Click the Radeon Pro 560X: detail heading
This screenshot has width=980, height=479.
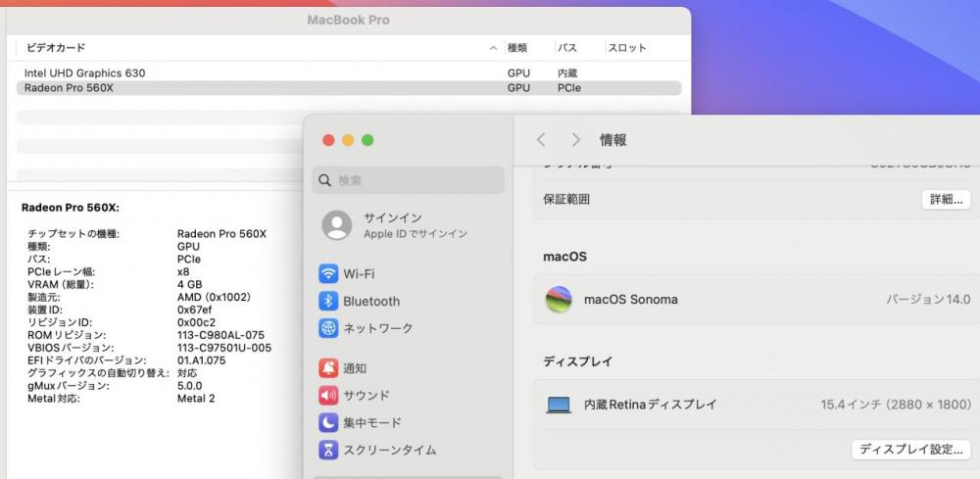[70, 208]
